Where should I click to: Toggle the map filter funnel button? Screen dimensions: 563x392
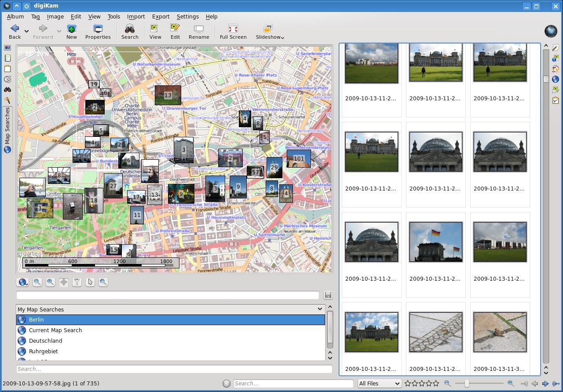pos(77,282)
